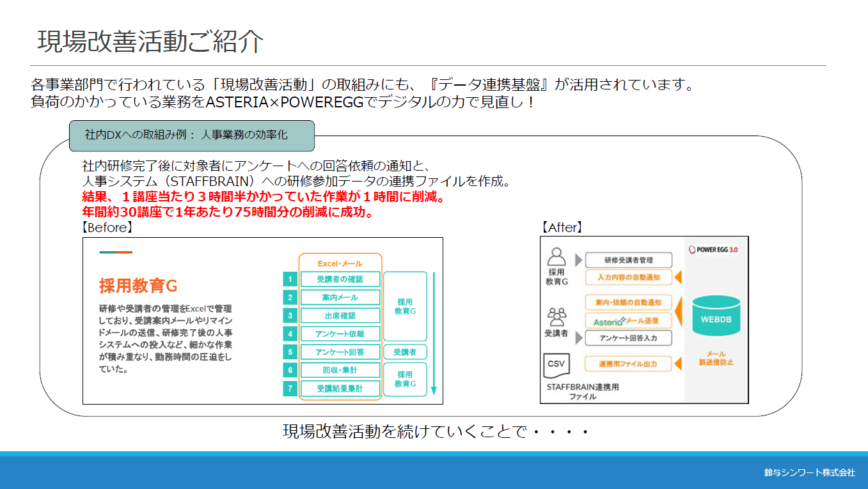Click the line starting with 各事業部門で行われている

coord(363,85)
